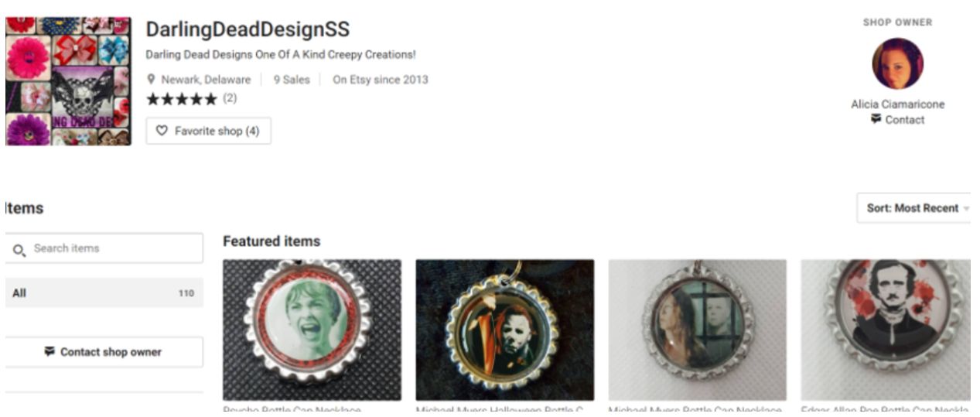This screenshot has height=417, width=980.
Task: Click the location pin icon beside Newark, Delaware
Action: tap(152, 80)
